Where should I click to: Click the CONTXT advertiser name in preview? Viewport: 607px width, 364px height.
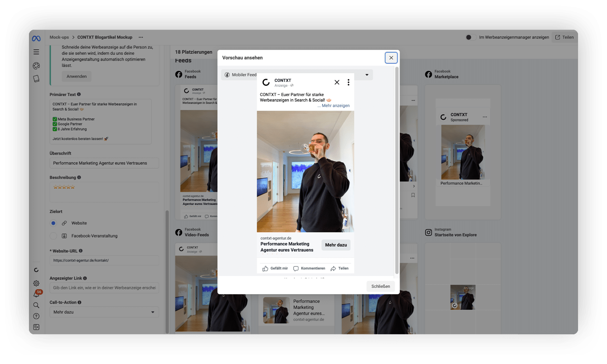click(x=283, y=80)
